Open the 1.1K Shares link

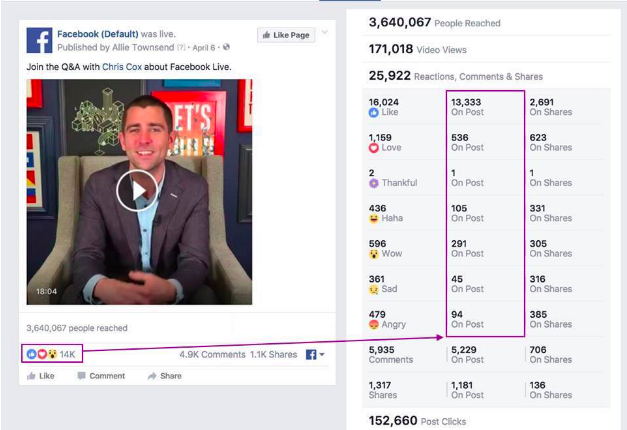point(274,354)
